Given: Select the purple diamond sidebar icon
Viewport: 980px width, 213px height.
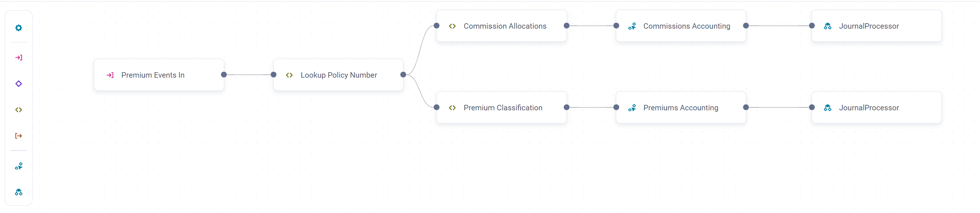Looking at the screenshot, I should tap(18, 84).
